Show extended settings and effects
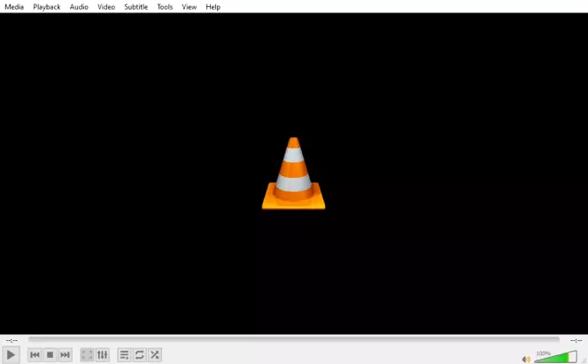Viewport: 588px width, 364px height. (x=103, y=354)
